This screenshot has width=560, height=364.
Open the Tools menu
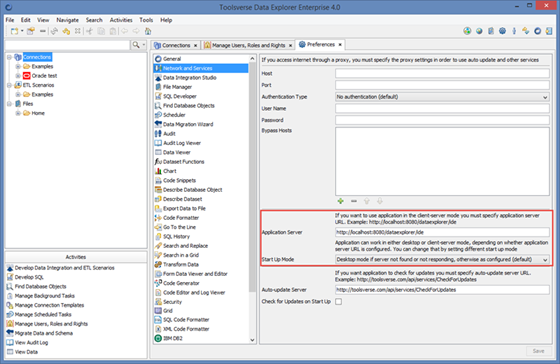(146, 20)
